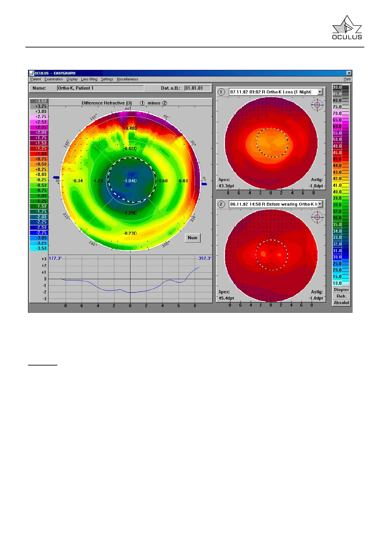Click the 177.3° profile angle label
Viewport: 392px width, 555px height.
(x=55, y=258)
